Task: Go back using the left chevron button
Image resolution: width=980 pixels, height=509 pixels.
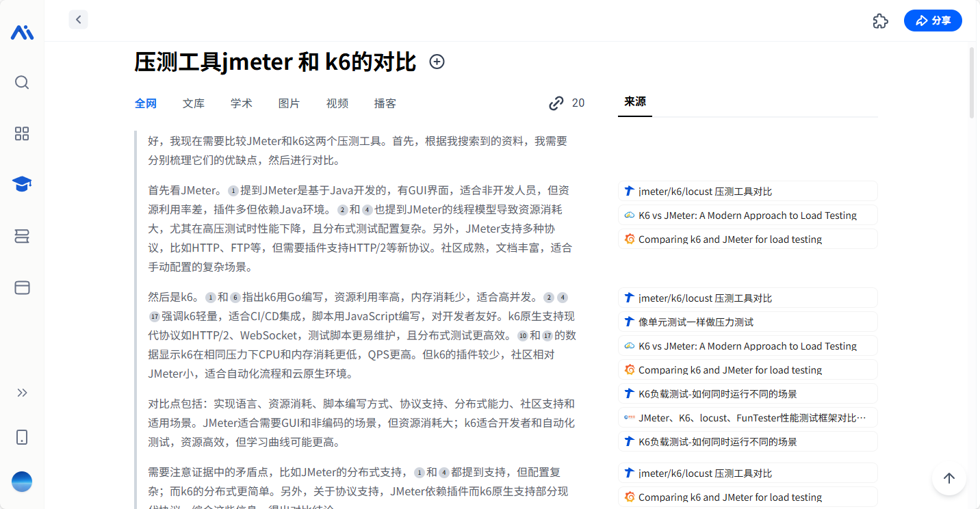Action: 79,20
